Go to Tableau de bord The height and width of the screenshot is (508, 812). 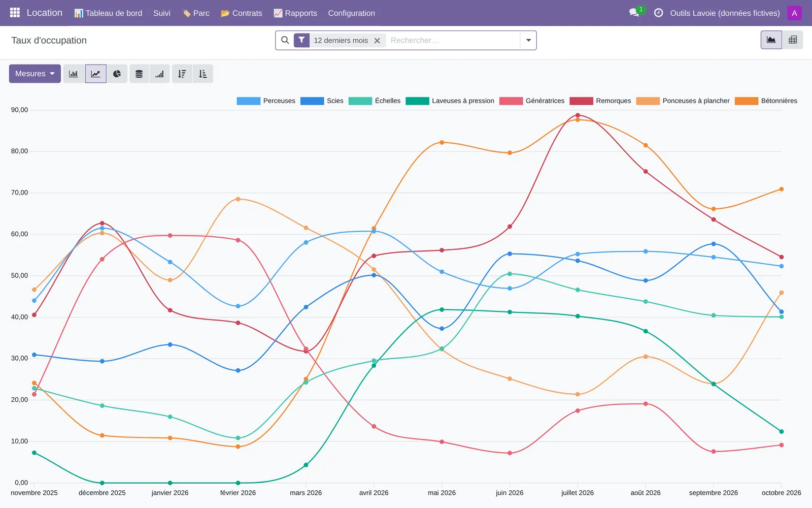click(x=108, y=13)
